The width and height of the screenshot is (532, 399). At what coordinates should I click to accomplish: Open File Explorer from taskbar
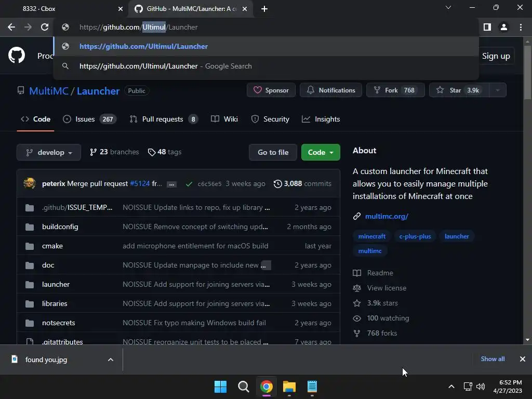pos(289,387)
